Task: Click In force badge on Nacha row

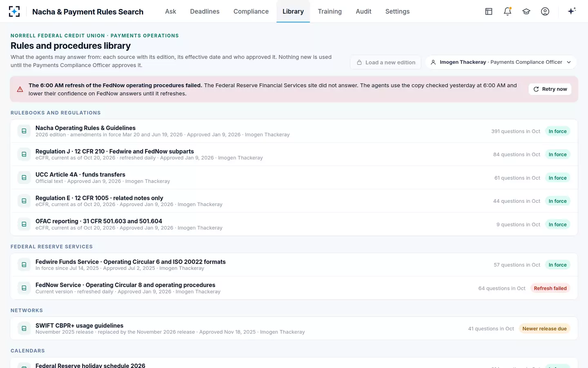Action: point(557,131)
